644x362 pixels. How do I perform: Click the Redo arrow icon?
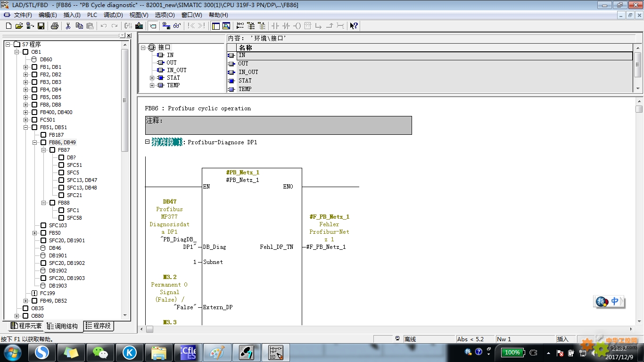(115, 26)
